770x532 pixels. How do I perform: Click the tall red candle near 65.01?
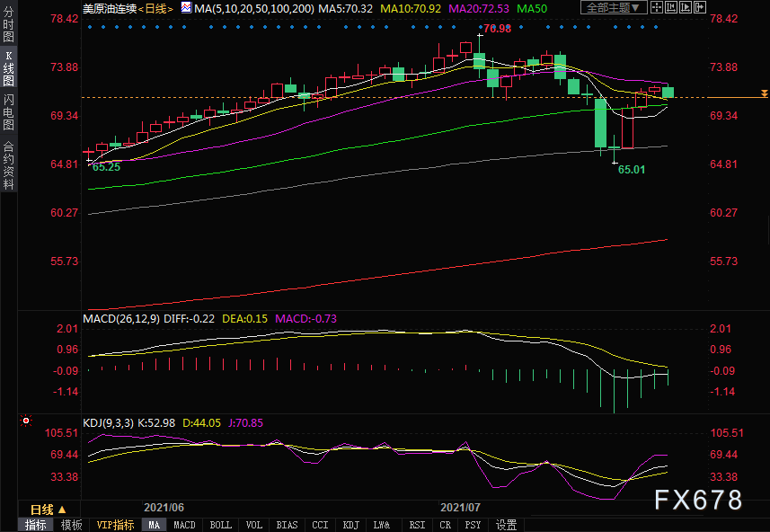coord(627,129)
